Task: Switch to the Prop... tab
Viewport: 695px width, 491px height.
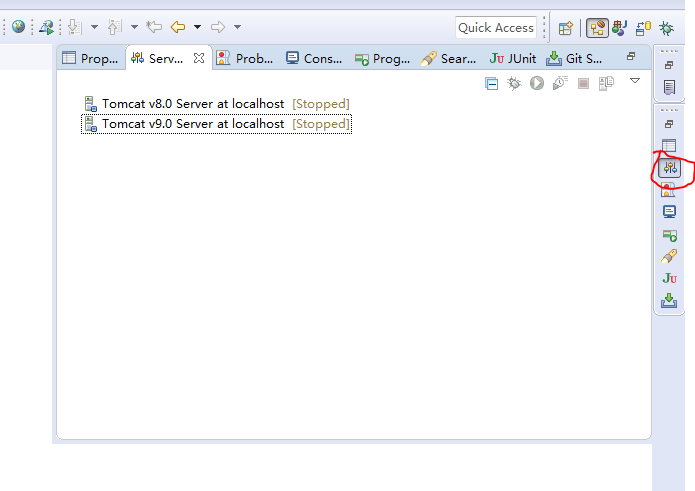Action: click(x=90, y=58)
